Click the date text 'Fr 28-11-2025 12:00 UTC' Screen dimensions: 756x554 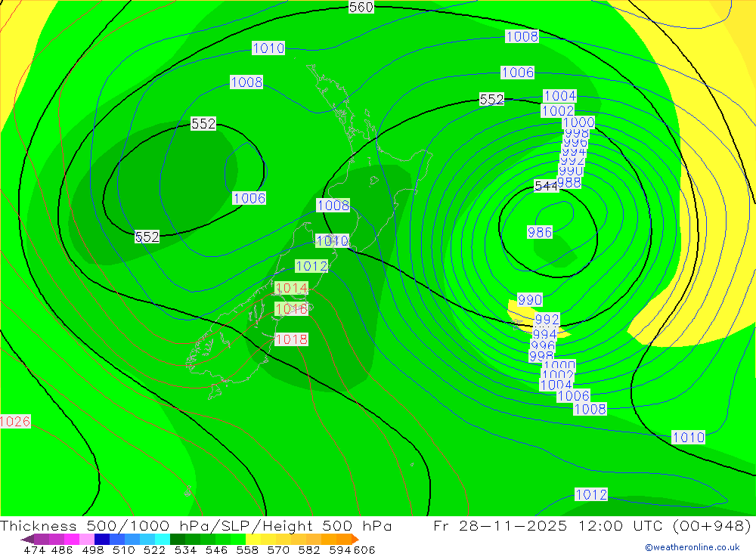548,525
